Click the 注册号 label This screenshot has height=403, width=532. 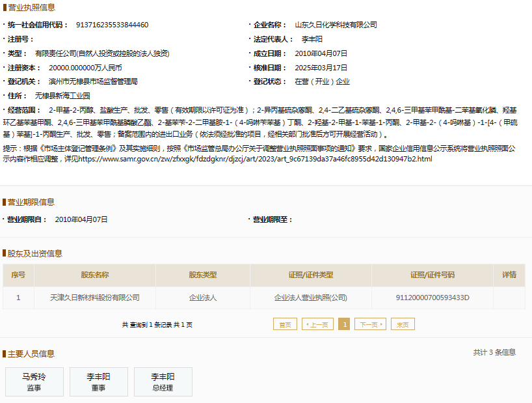coord(20,39)
